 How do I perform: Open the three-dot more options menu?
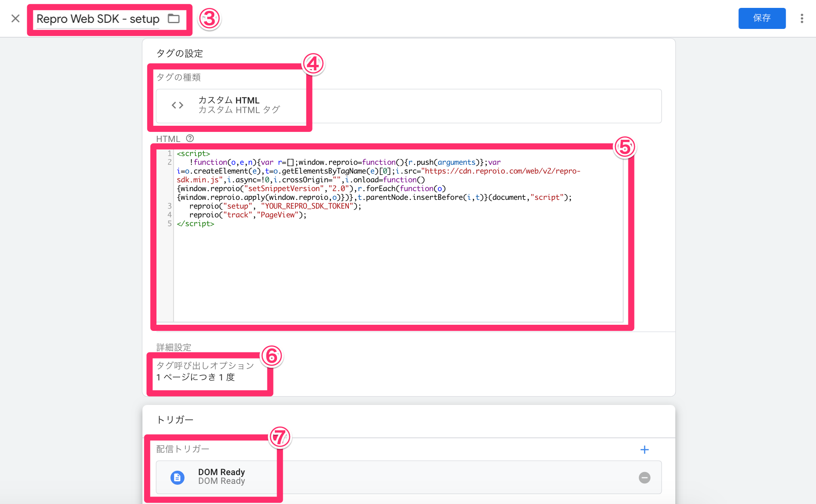802,18
